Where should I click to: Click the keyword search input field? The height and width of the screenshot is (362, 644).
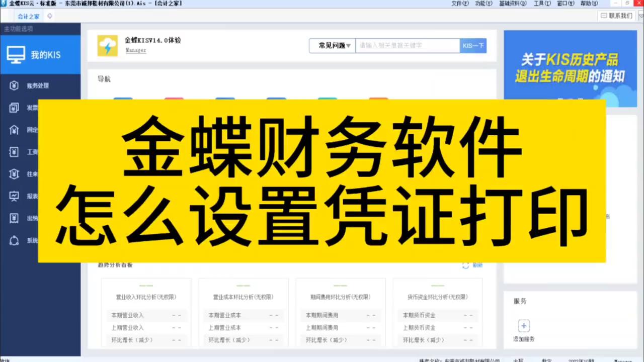tap(408, 45)
